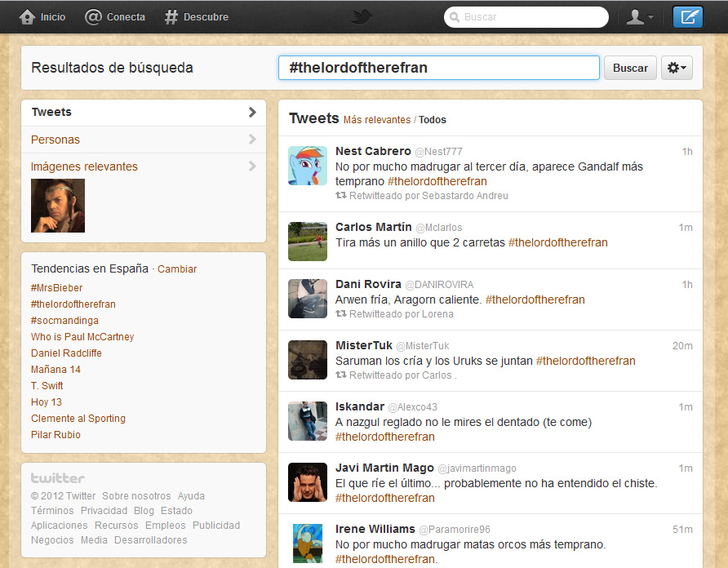Open the Clemente al Sporting trend

click(78, 419)
